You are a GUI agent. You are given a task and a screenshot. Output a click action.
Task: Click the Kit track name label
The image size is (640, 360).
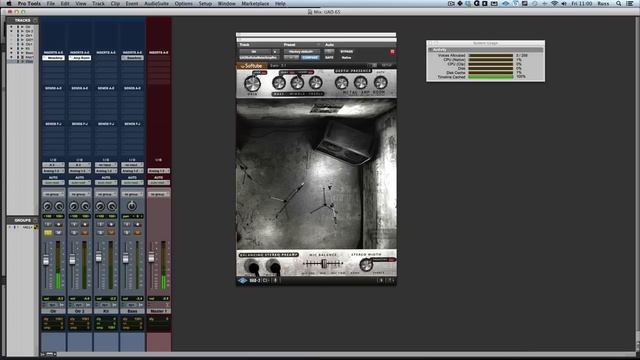(106, 311)
